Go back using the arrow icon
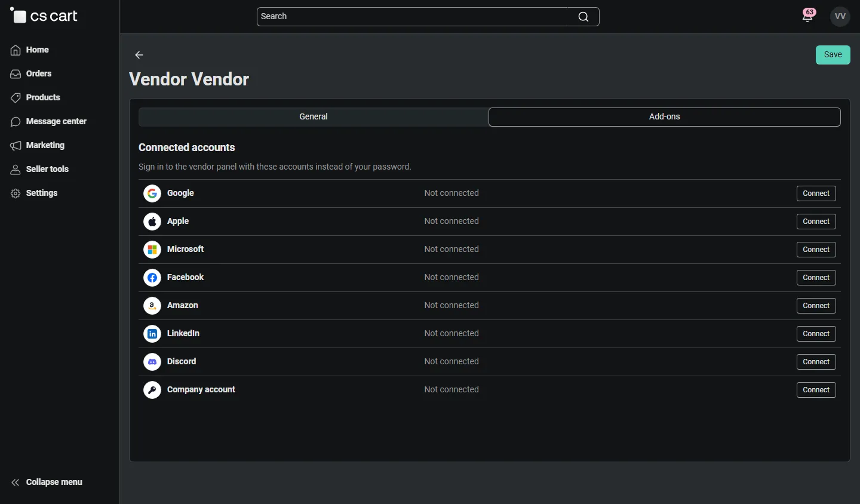Viewport: 860px width, 504px height. [139, 55]
